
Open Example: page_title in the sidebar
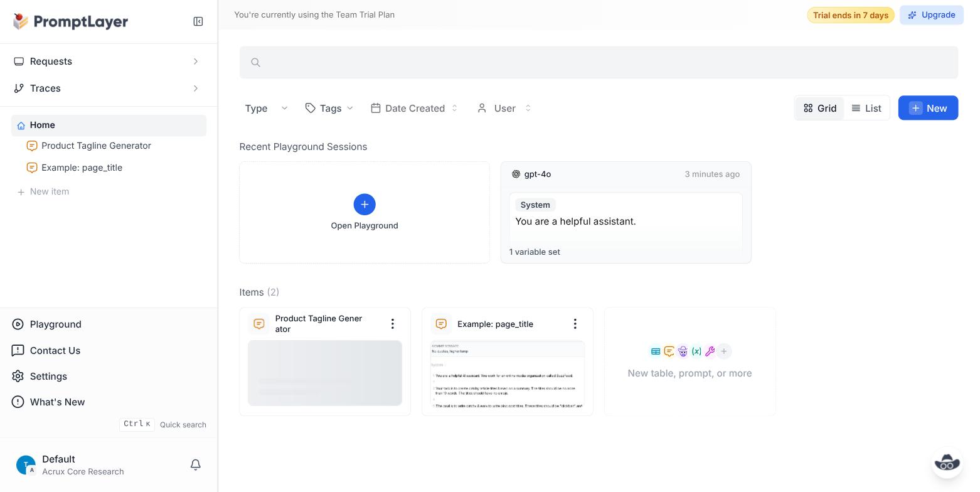coord(82,168)
